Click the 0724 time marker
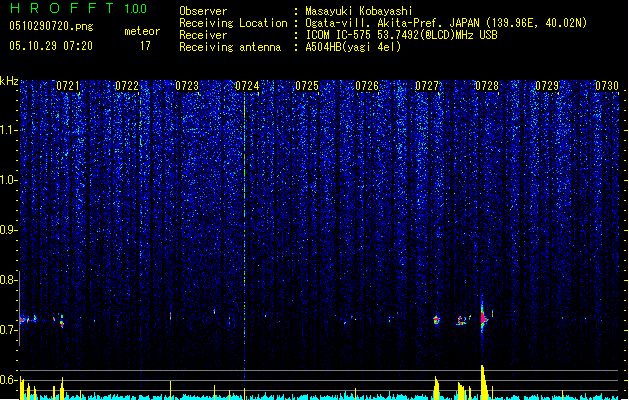This screenshot has width=629, height=400. tap(247, 86)
